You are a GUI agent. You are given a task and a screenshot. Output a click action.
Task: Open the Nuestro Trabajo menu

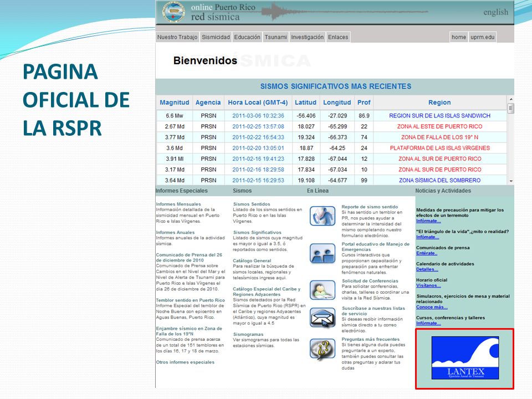pos(177,37)
